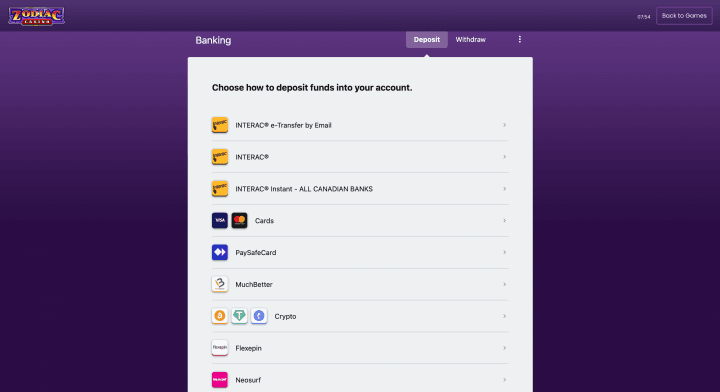Switch to the Deposit tab
This screenshot has width=720, height=392.
click(427, 39)
